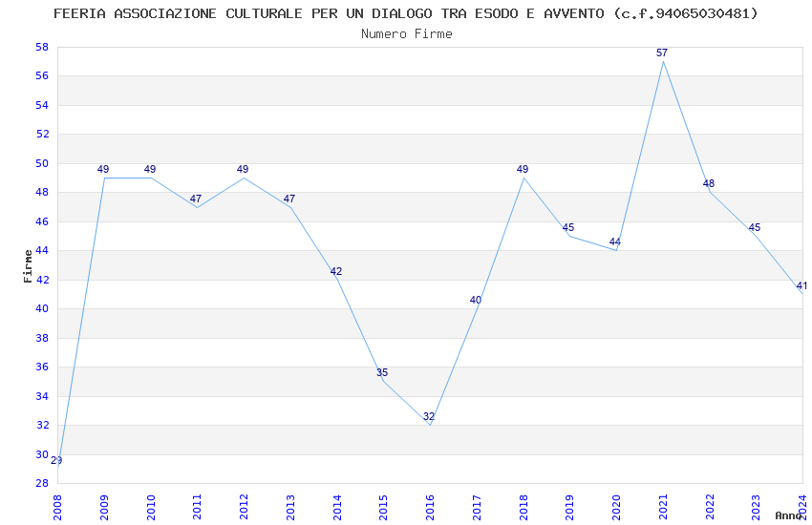Click the y-axis value 46
812x525 pixels.
(x=42, y=221)
